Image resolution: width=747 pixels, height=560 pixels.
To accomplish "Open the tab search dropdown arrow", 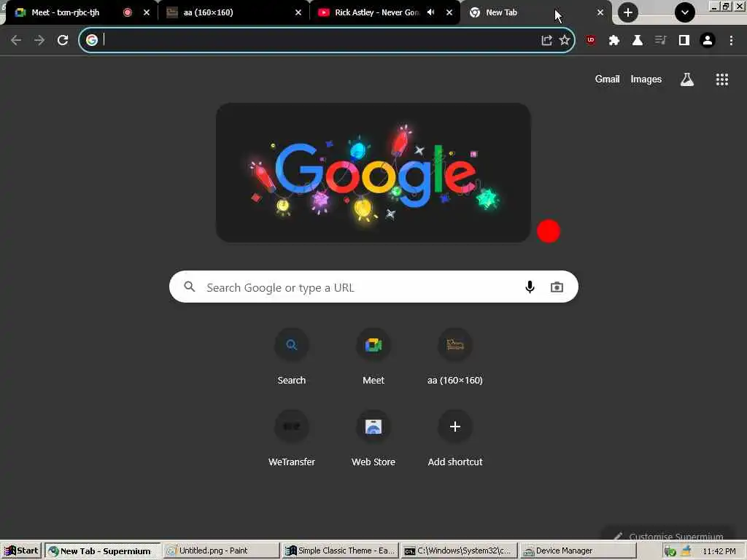I will tap(684, 13).
